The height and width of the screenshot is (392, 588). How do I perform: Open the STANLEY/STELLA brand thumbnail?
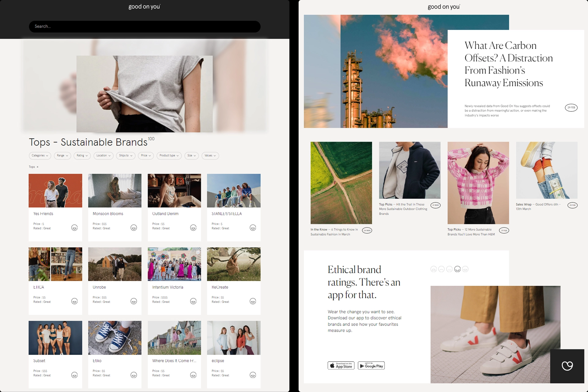pos(234,191)
